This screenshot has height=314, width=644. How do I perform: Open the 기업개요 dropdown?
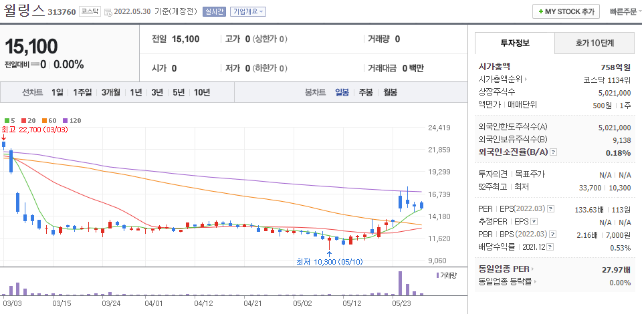coord(248,11)
